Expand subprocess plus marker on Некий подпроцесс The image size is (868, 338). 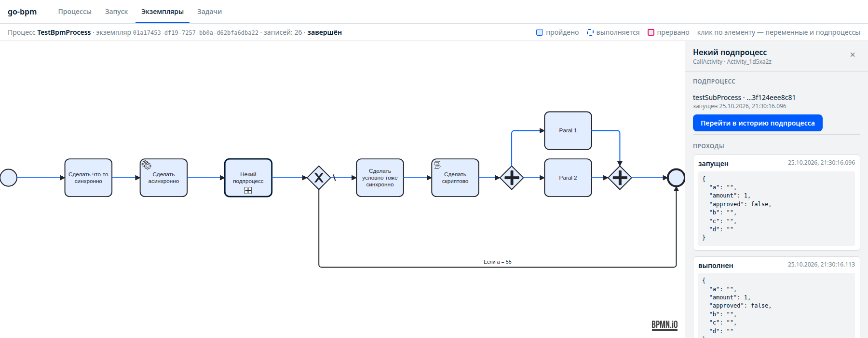tap(248, 191)
